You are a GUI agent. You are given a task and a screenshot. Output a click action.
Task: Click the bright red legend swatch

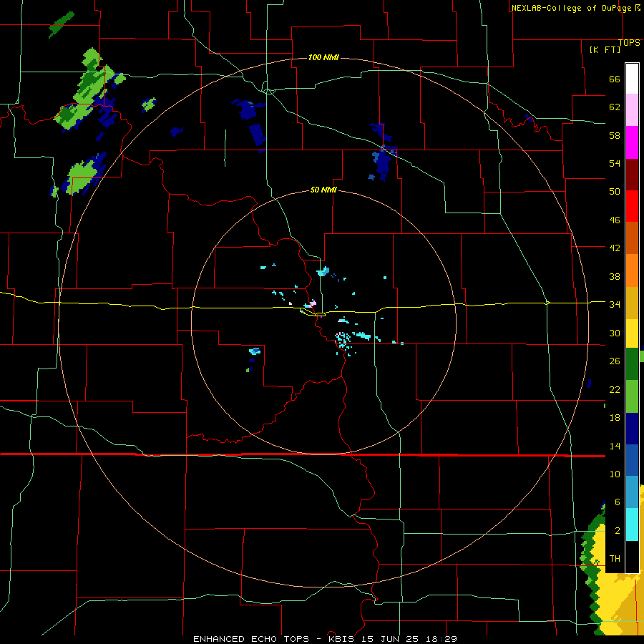(x=632, y=206)
